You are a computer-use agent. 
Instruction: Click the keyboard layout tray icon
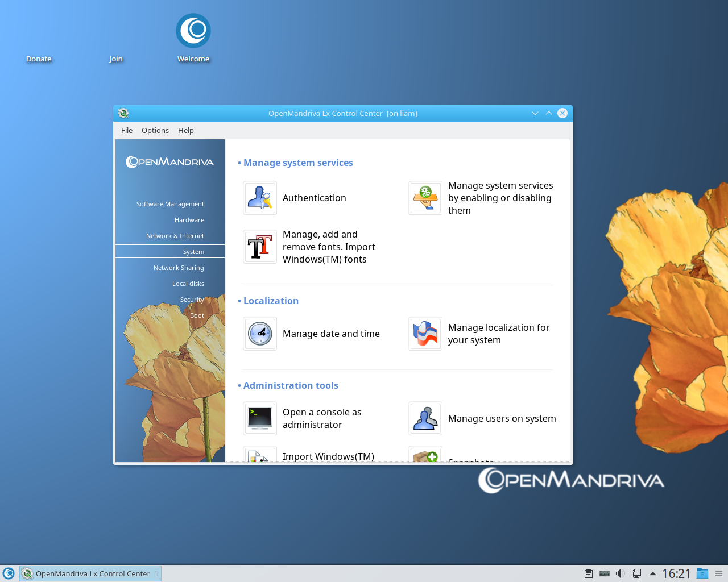(x=605, y=573)
